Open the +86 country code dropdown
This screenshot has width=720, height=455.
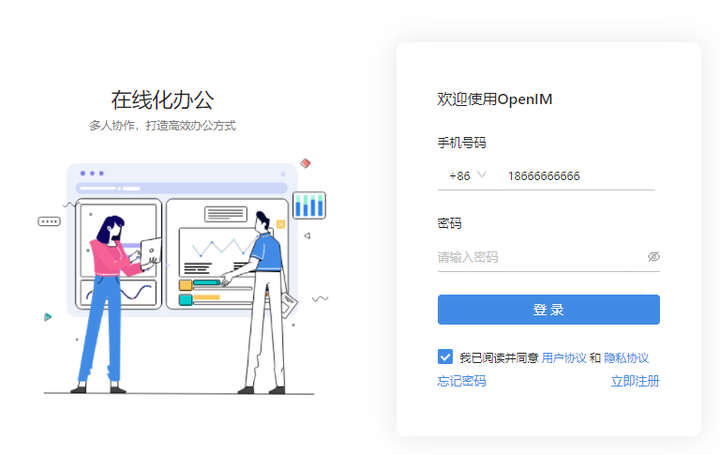pyautogui.click(x=467, y=176)
